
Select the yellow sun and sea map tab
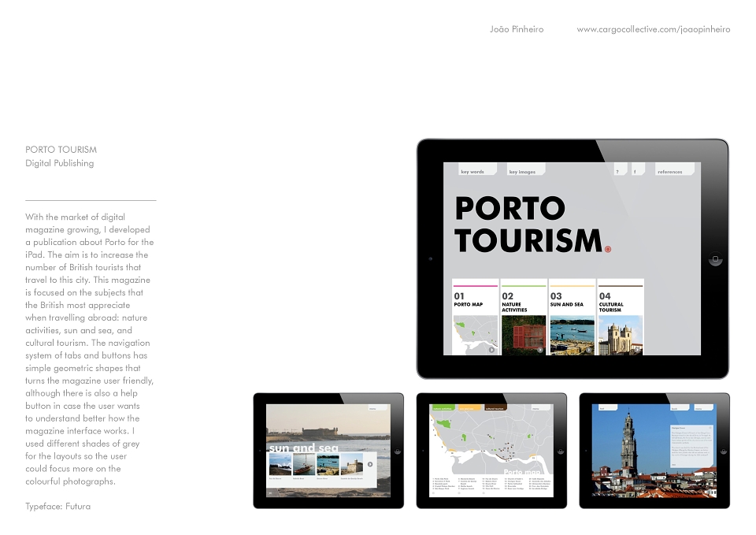[470, 408]
